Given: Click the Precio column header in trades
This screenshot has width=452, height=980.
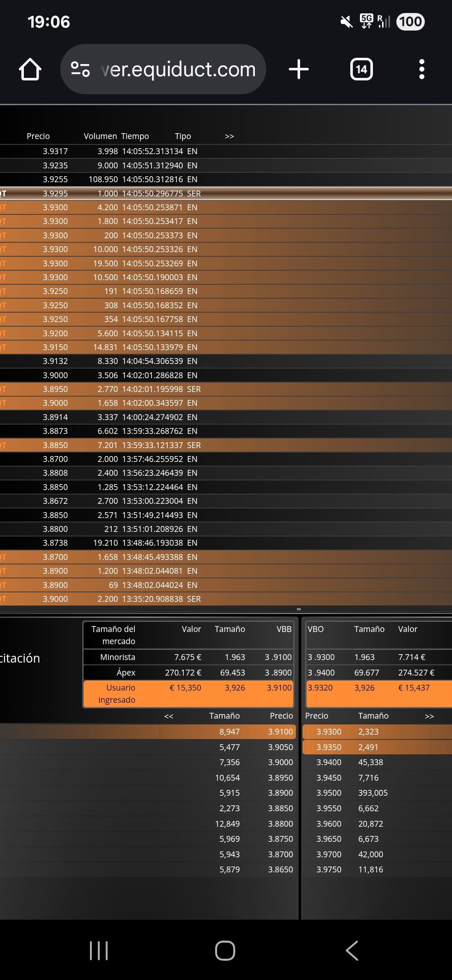Looking at the screenshot, I should (38, 137).
